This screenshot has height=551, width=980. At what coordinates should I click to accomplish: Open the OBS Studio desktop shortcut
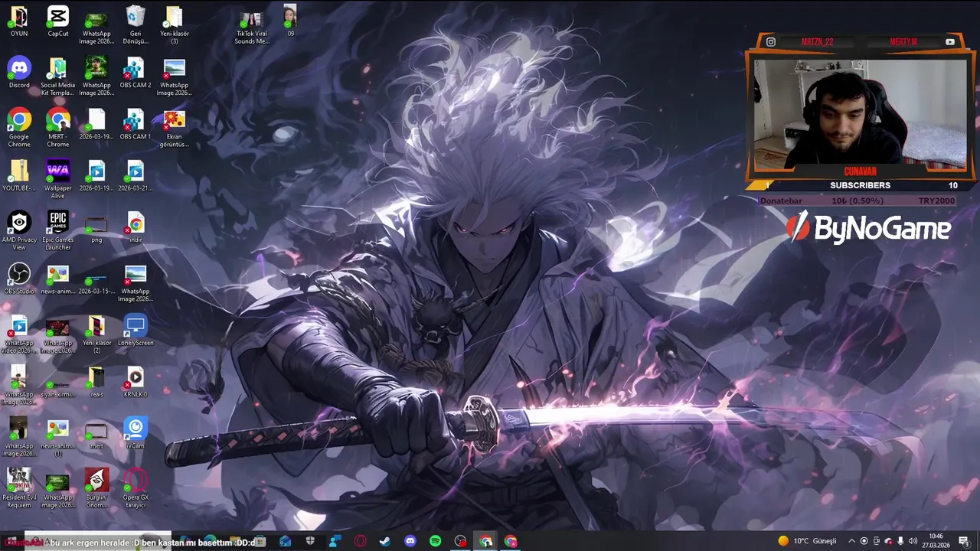coord(19,279)
